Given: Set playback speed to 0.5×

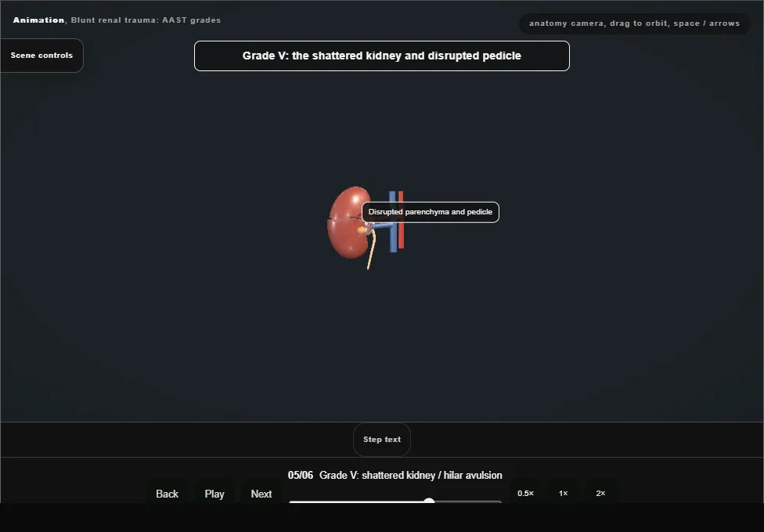Looking at the screenshot, I should click(x=525, y=493).
